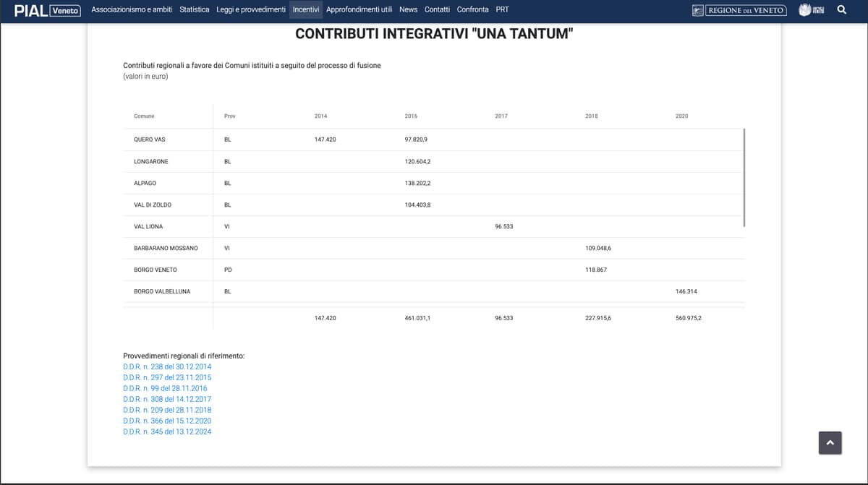
Task: Select the Incentivi menu item
Action: pyautogui.click(x=306, y=9)
